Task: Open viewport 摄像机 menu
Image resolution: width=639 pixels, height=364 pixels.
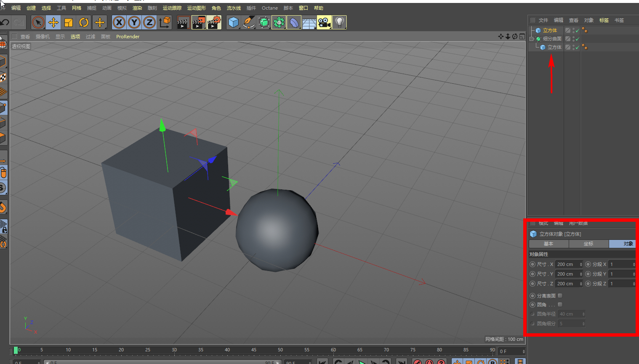Action: 43,37
